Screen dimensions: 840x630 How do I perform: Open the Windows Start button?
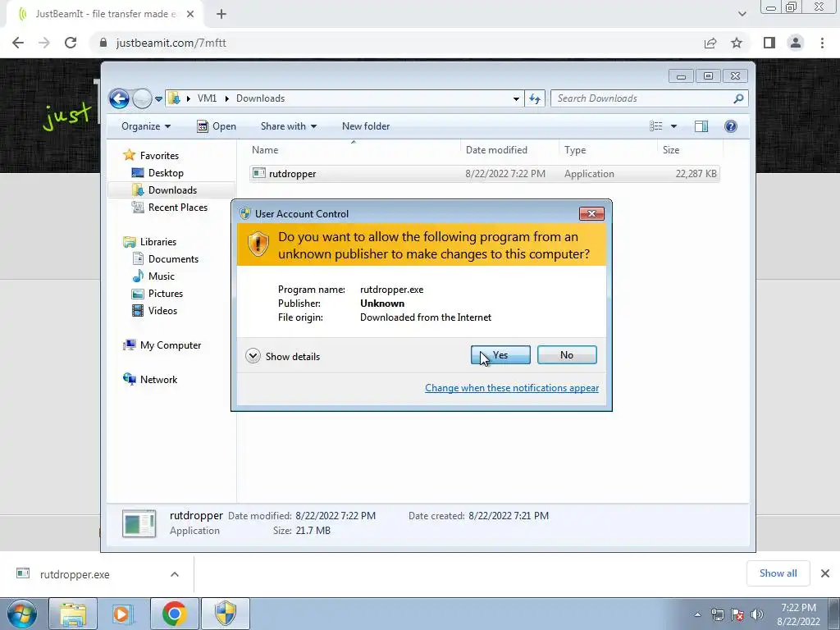point(22,614)
